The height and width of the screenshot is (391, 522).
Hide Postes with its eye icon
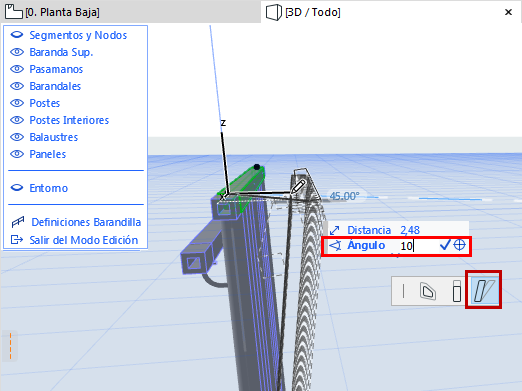[x=17, y=103]
